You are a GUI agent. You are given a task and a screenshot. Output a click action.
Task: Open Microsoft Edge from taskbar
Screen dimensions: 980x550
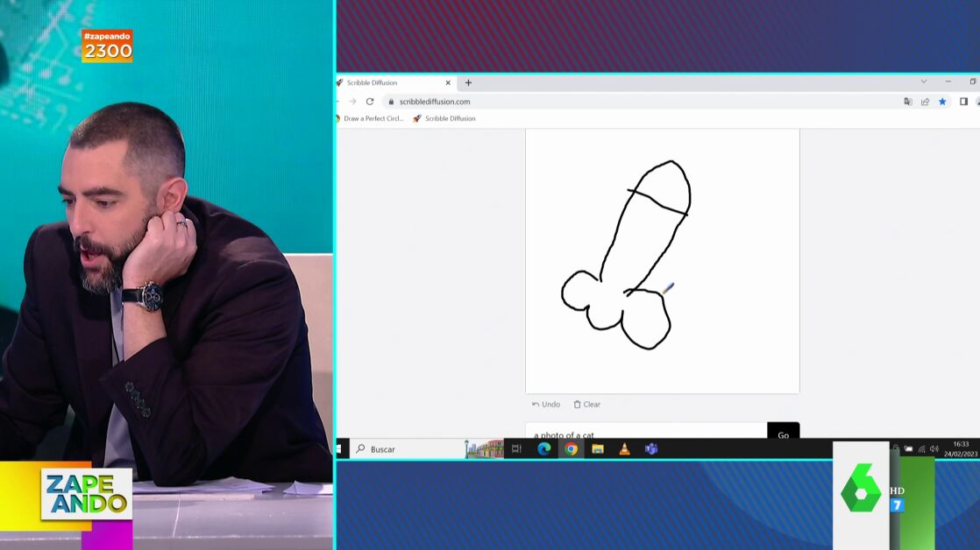[x=543, y=449]
